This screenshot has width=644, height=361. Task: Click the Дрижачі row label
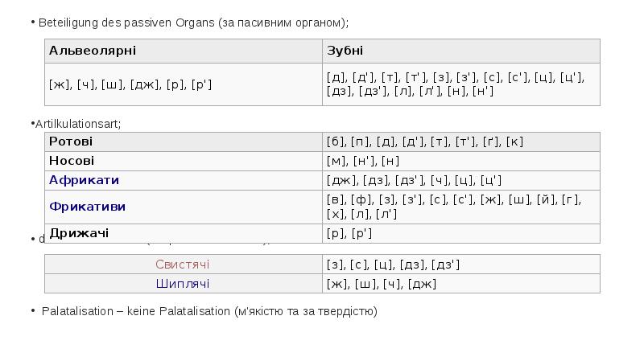184,233
